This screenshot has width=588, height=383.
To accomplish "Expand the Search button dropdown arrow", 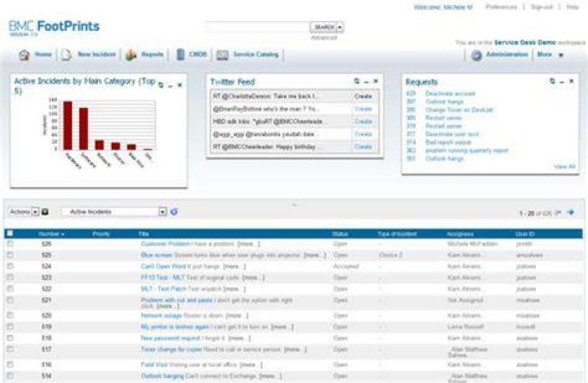I will (340, 28).
